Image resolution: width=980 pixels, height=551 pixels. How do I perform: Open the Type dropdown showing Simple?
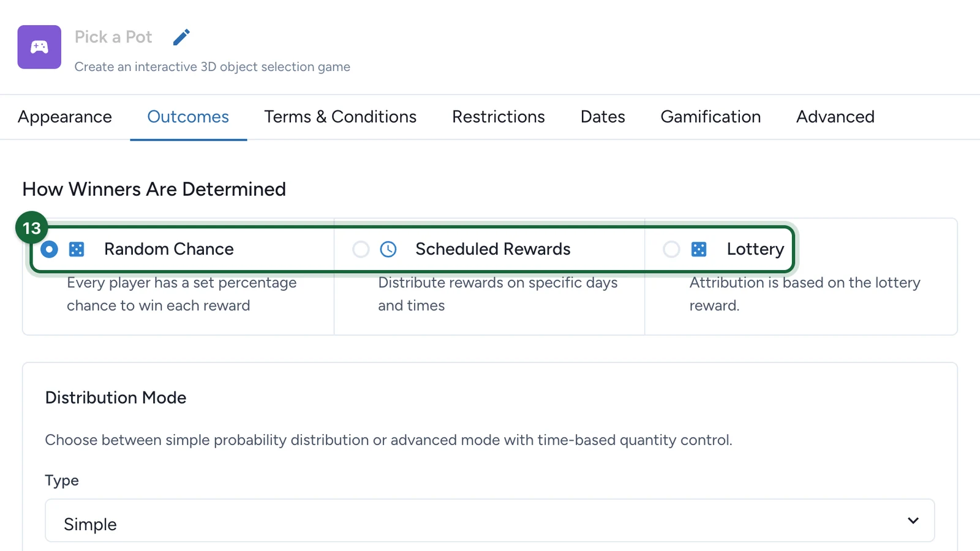click(490, 520)
